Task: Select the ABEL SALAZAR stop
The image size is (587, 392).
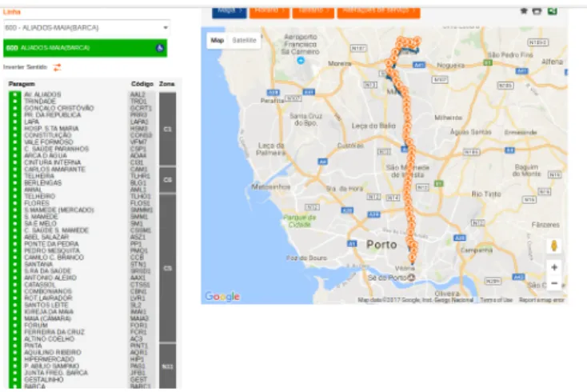Action: (x=46, y=237)
